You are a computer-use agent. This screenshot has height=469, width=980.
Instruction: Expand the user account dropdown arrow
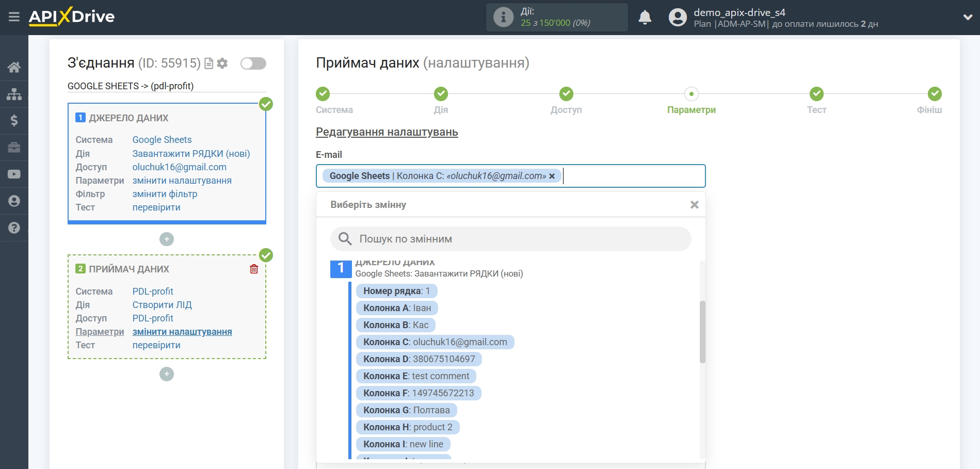[x=968, y=18]
